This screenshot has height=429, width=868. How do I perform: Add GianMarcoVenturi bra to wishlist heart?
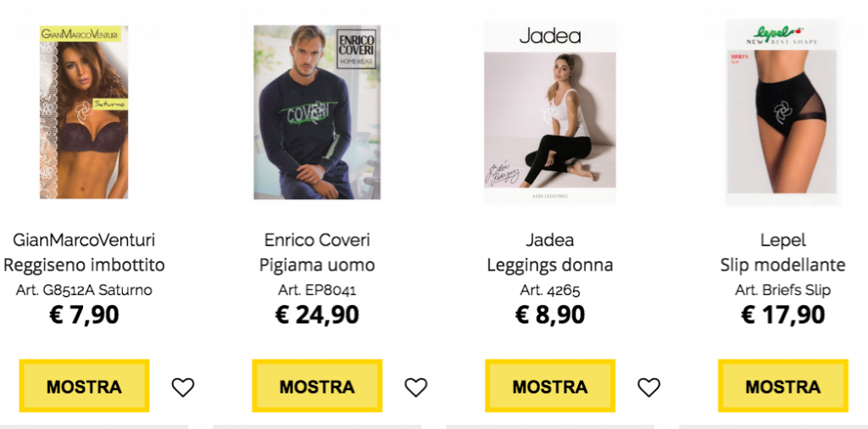(x=183, y=387)
